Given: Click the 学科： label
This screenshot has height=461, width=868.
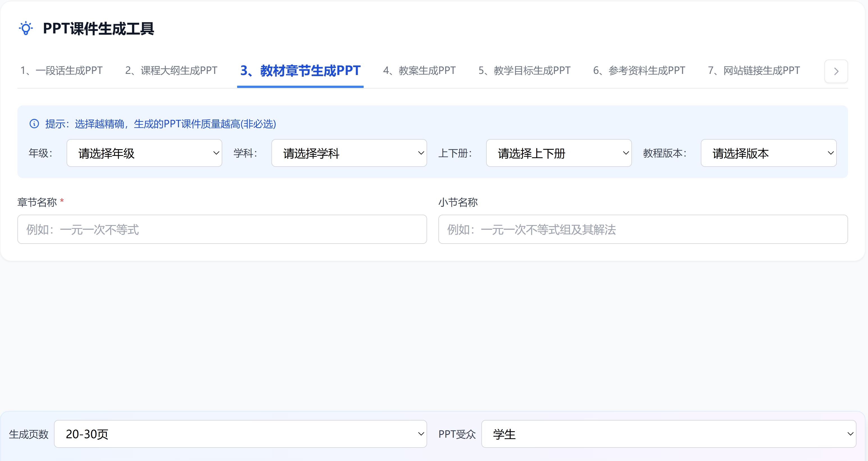Looking at the screenshot, I should point(246,153).
